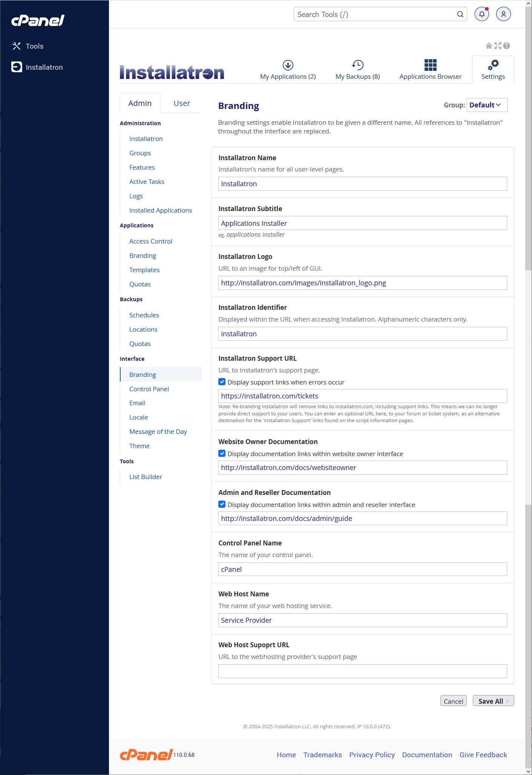This screenshot has width=532, height=775.
Task: Go to Features link
Action: [x=142, y=167]
